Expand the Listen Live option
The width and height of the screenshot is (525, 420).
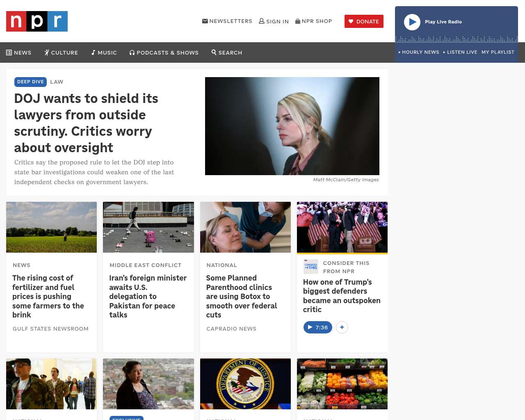click(460, 52)
